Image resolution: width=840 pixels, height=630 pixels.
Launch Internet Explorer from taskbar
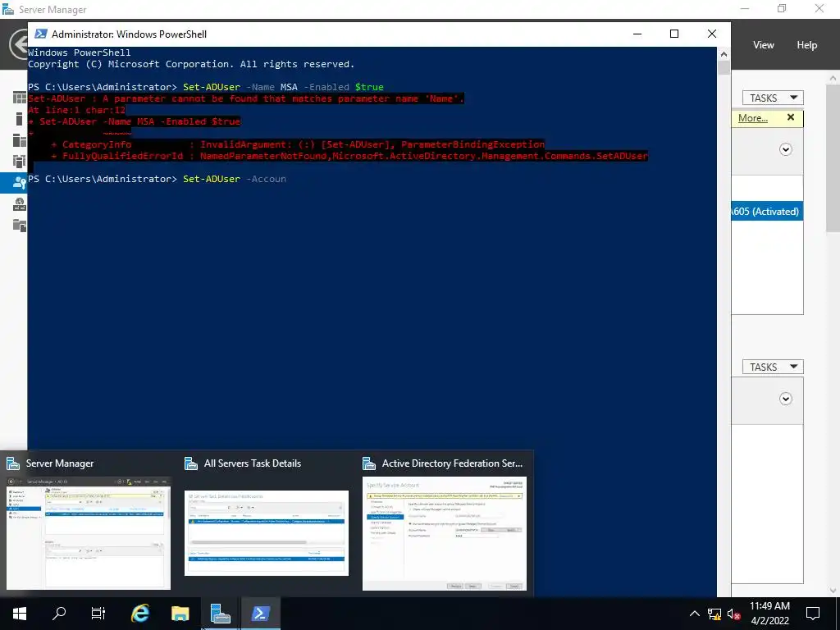[x=139, y=614]
